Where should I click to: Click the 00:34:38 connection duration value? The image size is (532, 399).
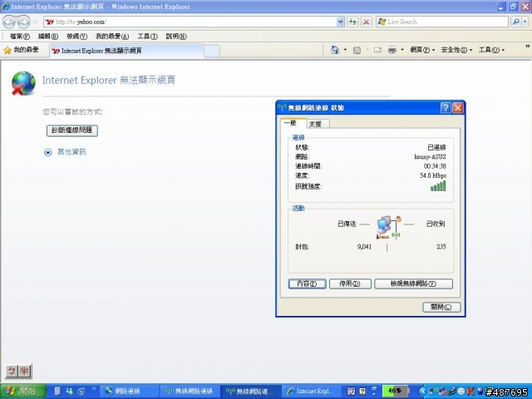[x=435, y=166]
